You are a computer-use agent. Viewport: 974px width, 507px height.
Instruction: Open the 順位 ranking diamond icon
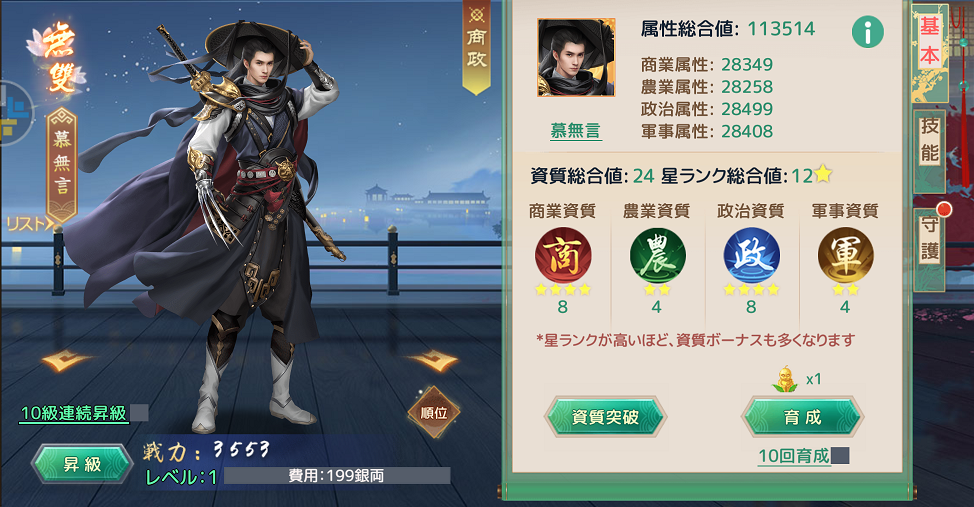[434, 412]
